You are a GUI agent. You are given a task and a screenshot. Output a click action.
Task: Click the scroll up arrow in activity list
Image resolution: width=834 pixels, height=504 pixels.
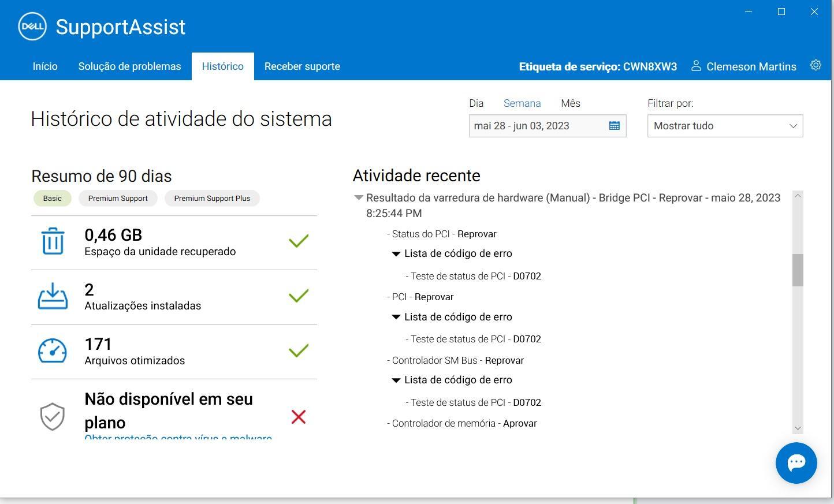coord(798,196)
